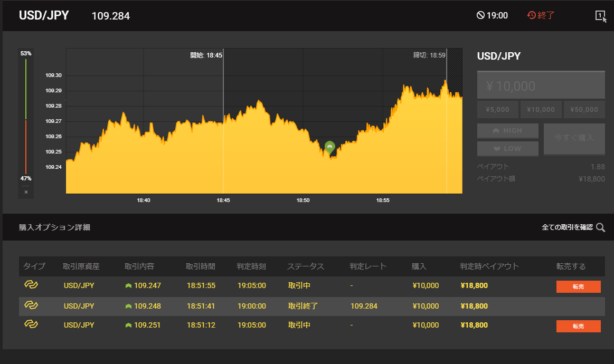Viewport: 614px width, 364px height.
Task: Click the type icon of the 109.251 trade
Action: (x=31, y=325)
